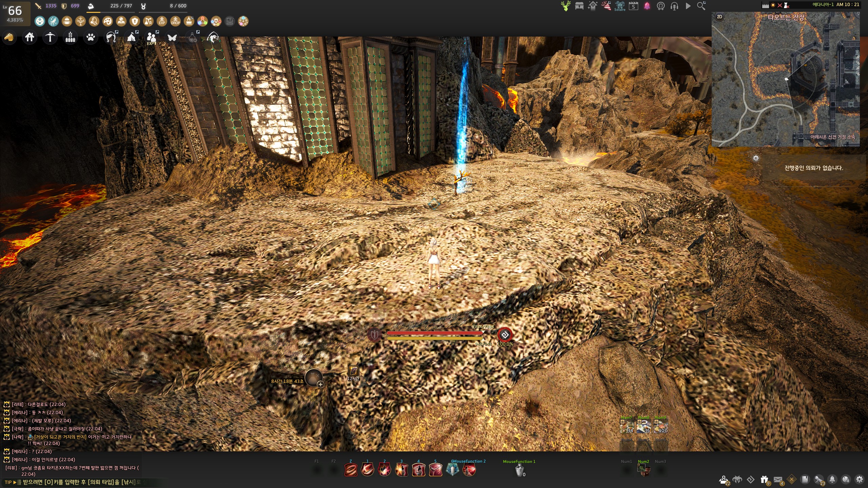Use the Num9 food quickslot with 107
Image resolution: width=868 pixels, height=488 pixels.
pyautogui.click(x=660, y=426)
